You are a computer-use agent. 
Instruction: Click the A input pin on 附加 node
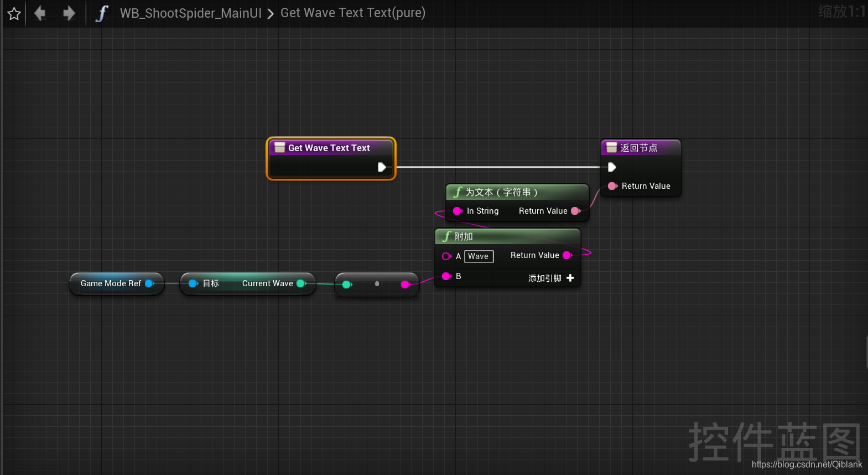pos(446,256)
